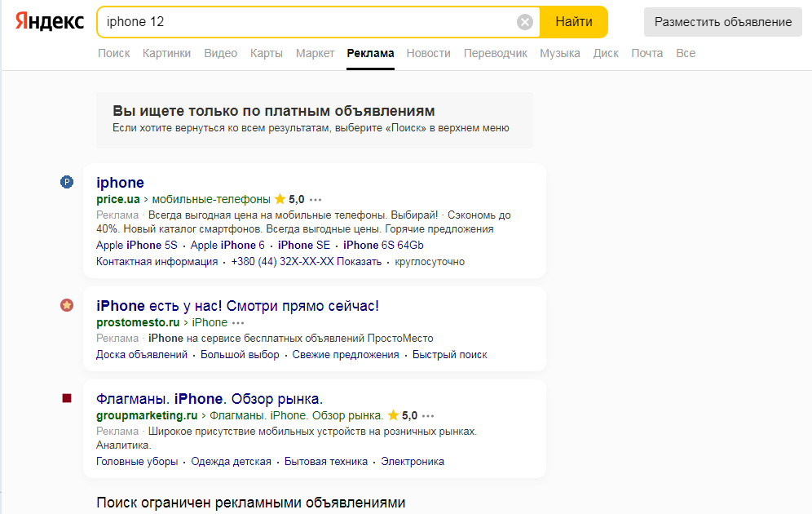Open the Большой выбор sitelink
812x514 pixels.
pyautogui.click(x=240, y=355)
